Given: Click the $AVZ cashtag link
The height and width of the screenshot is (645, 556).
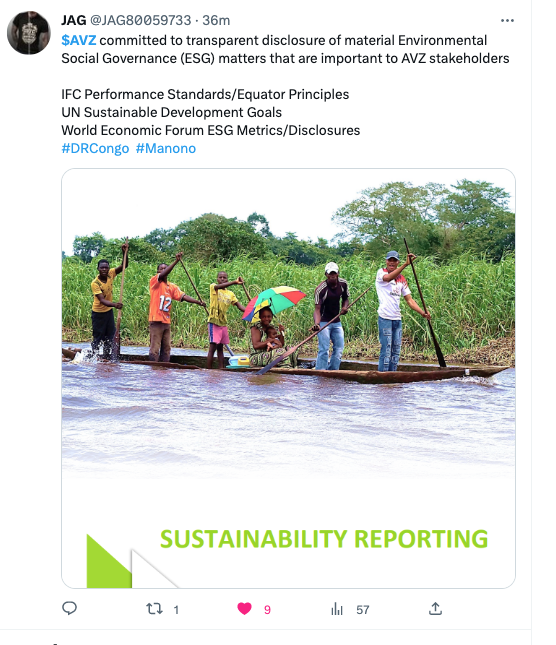Looking at the screenshot, I should coord(79,40).
